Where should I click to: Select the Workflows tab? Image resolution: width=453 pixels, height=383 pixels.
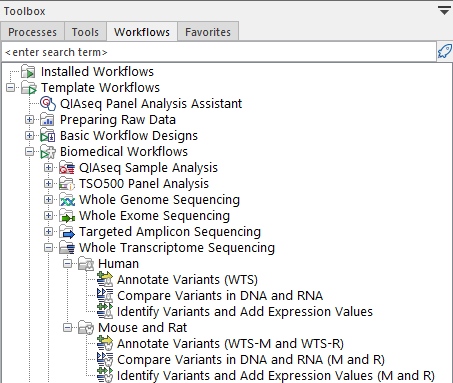coord(142,32)
